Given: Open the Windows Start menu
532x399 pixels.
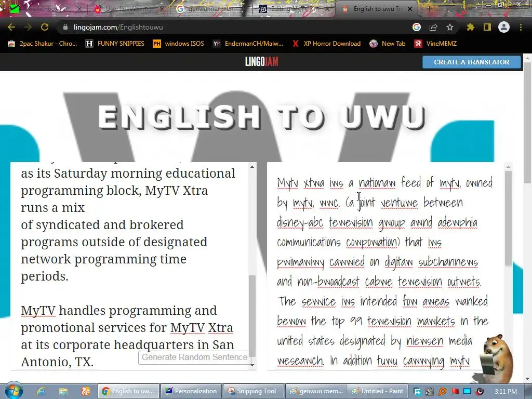Looking at the screenshot, I should coord(14,391).
